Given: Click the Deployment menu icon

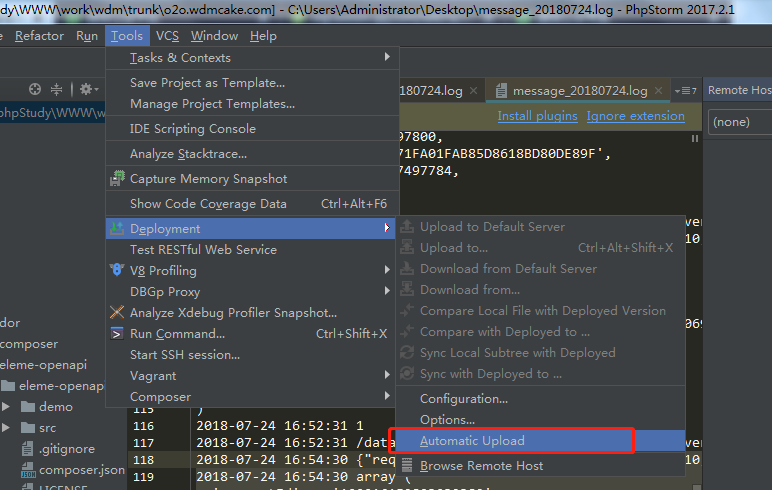Looking at the screenshot, I should click(x=117, y=229).
